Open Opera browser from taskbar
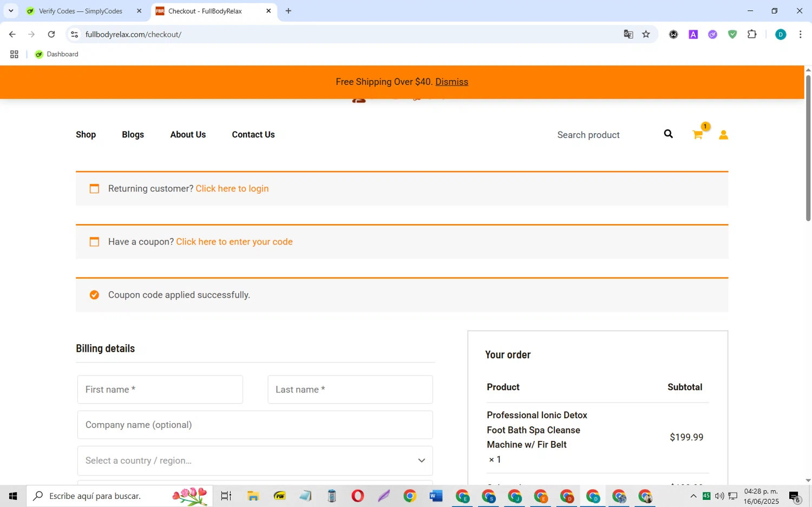This screenshot has width=812, height=507. [357, 496]
